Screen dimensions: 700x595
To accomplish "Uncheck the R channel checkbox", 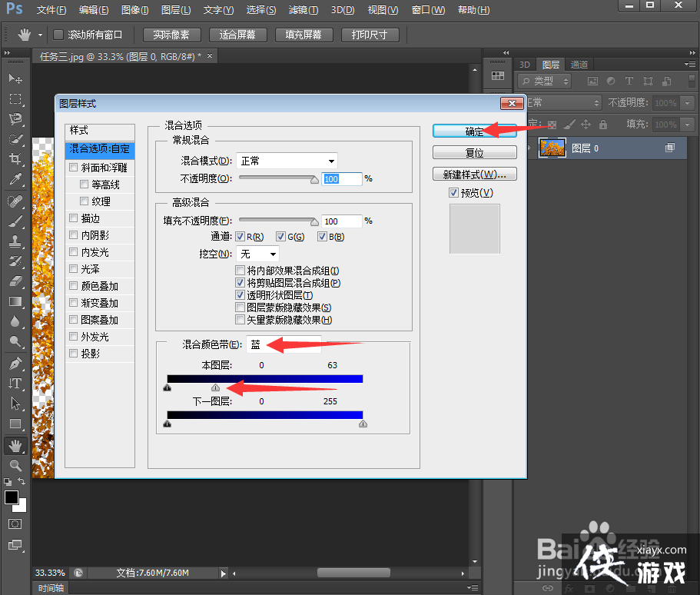I will point(241,237).
